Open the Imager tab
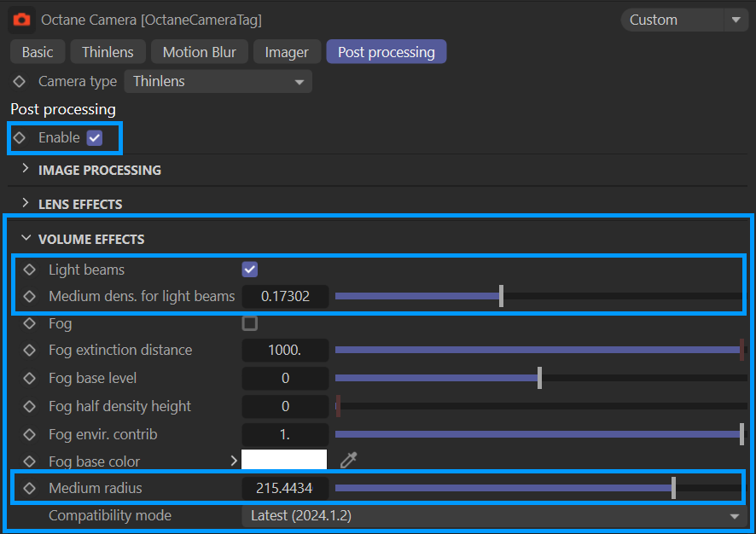The image size is (756, 534). pos(287,52)
